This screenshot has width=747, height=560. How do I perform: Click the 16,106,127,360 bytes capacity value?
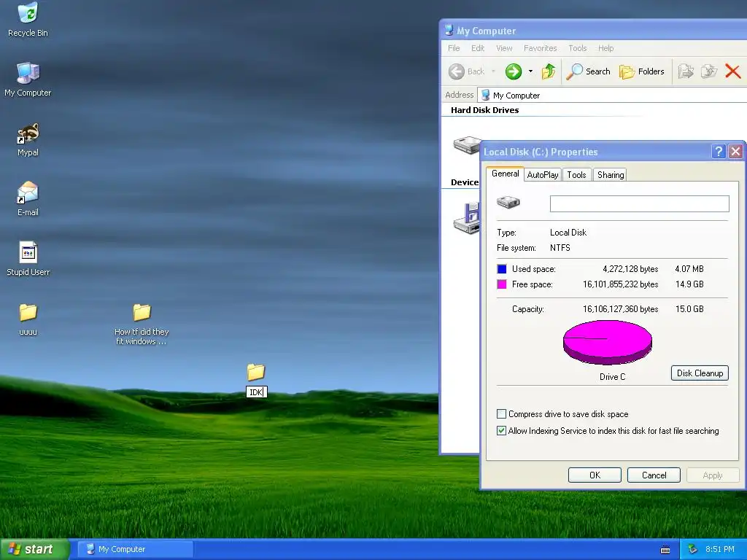[x=620, y=309]
